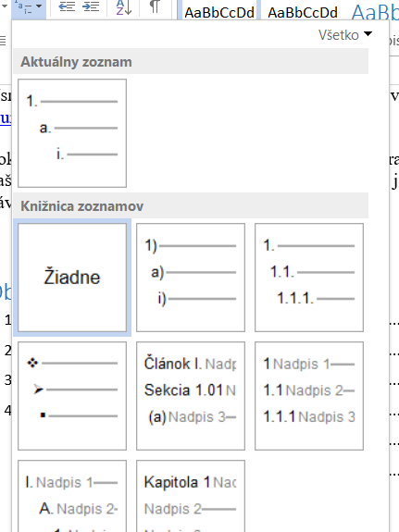Image resolution: width=399 pixels, height=532 pixels.
Task: Open the multilevel list dropdown arrow
Action: 39,6
